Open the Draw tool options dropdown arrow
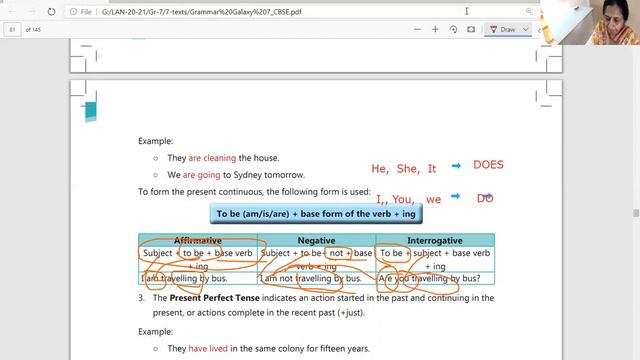This screenshot has width=640, height=360. (526, 29)
